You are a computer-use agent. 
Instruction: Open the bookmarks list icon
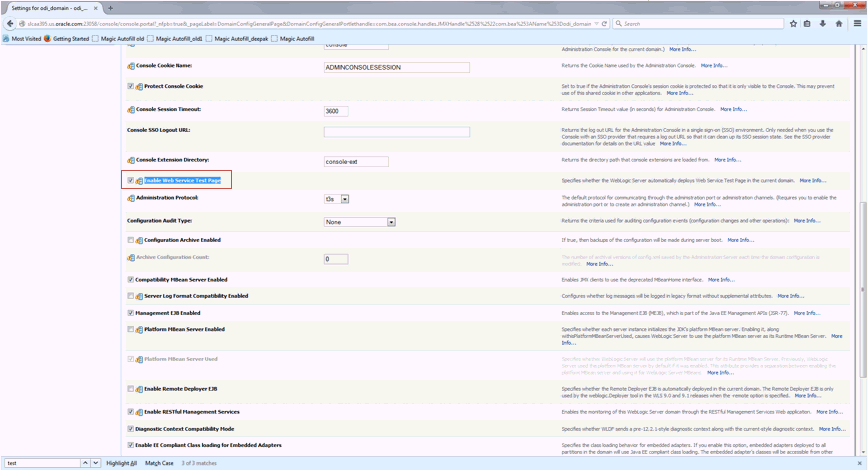tap(808, 24)
